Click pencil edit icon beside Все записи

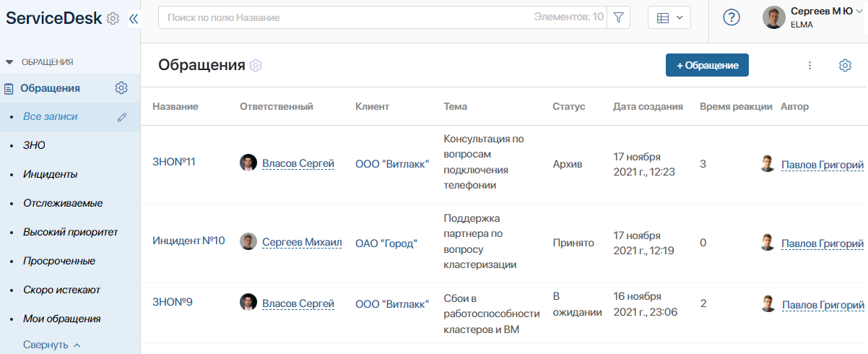pyautogui.click(x=121, y=116)
